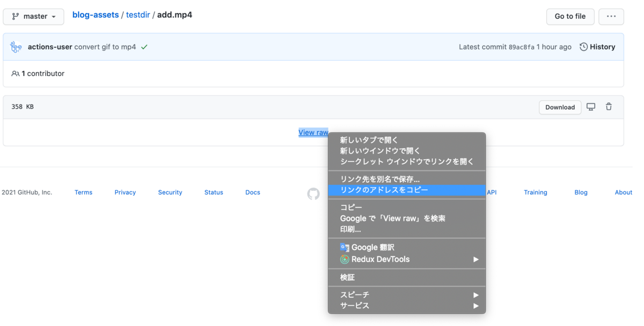Viewport: 644px width, 326px height.
Task: Select リンクのアドレスをコピー menu entry
Action: 407,190
